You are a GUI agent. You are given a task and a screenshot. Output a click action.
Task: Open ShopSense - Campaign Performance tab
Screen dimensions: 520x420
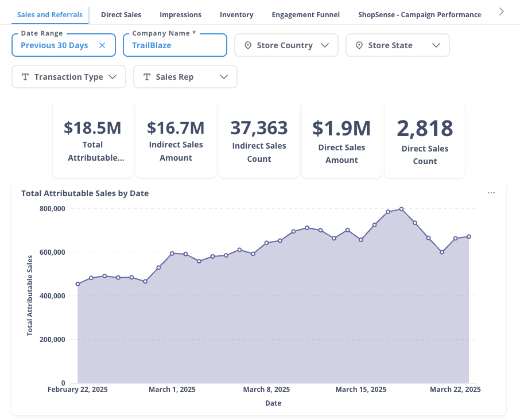(420, 15)
